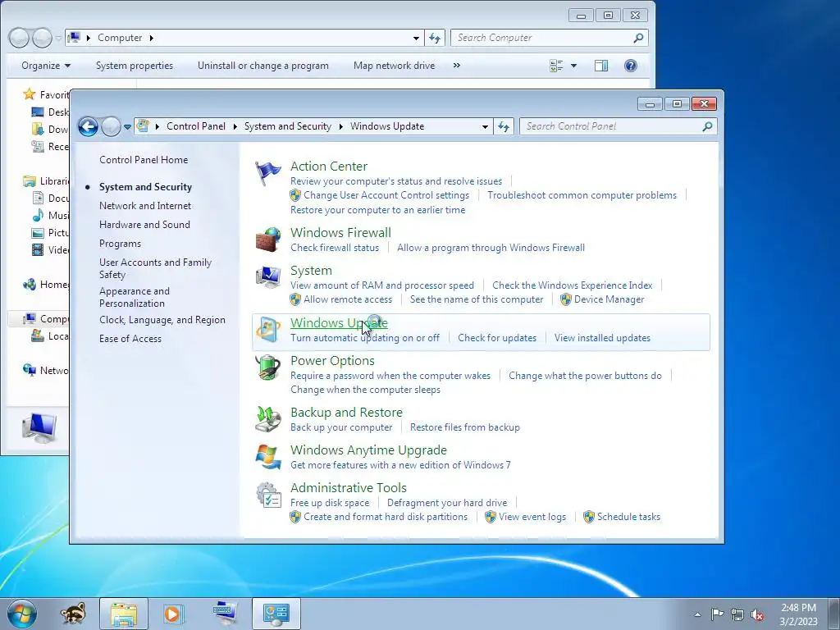840x630 pixels.
Task: Show more toolbar commands chevron in Computer window
Action: tap(456, 66)
